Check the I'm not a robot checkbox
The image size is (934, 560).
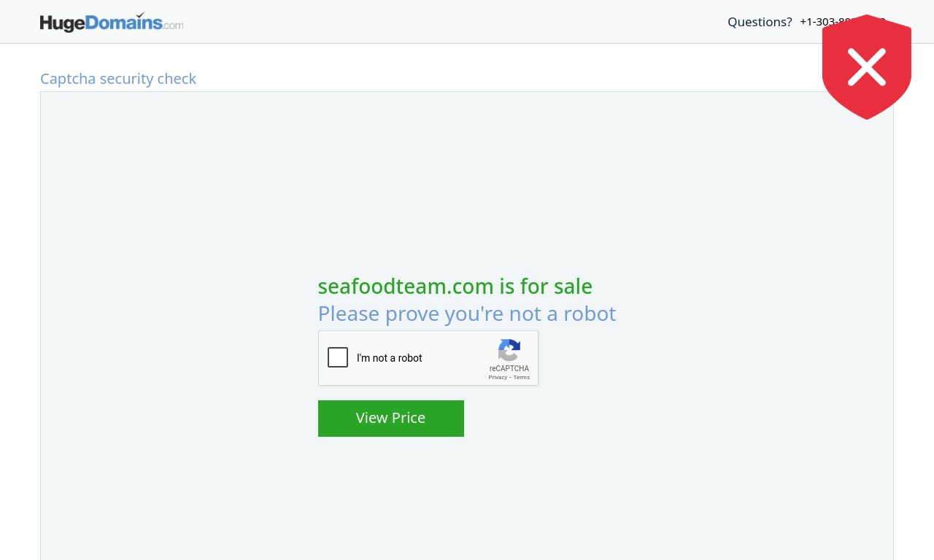point(338,357)
